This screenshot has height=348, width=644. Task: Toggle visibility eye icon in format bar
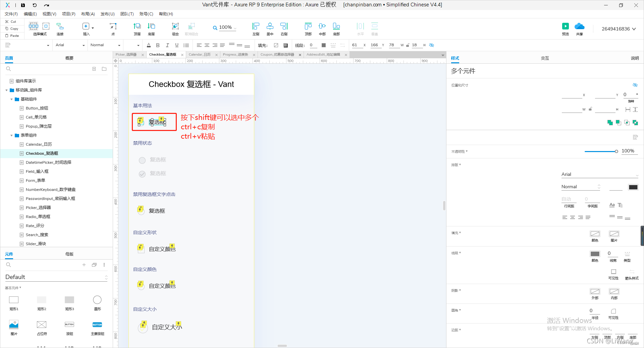432,45
